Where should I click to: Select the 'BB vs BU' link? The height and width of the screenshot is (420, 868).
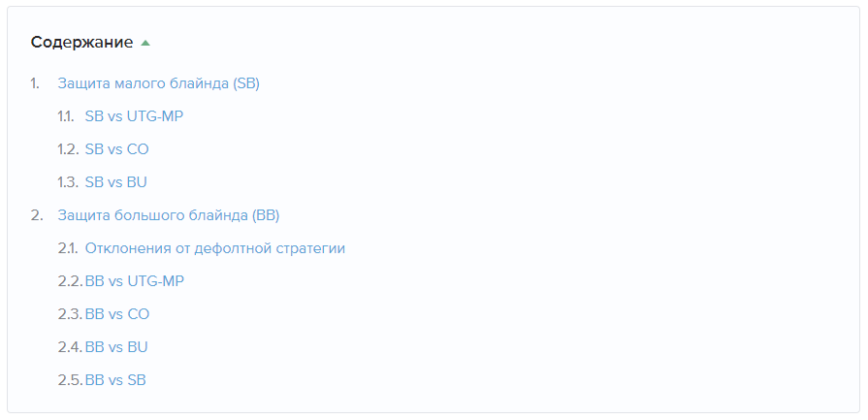[x=116, y=347]
